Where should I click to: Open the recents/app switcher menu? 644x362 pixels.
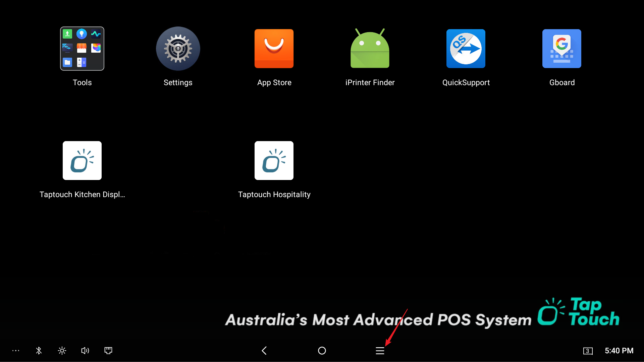[379, 351]
